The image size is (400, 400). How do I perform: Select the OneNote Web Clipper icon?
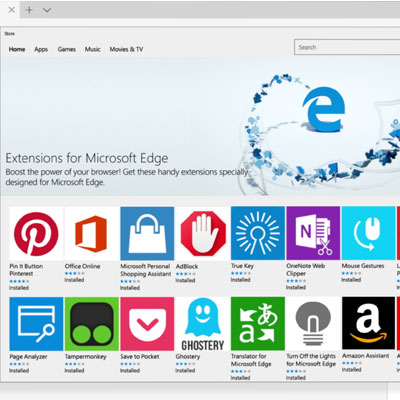point(313,233)
